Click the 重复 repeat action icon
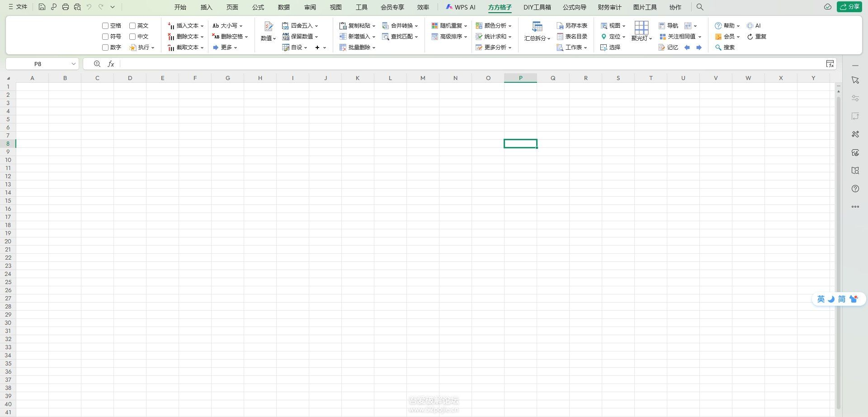Screen dimensions: 868x417 [x=756, y=37]
